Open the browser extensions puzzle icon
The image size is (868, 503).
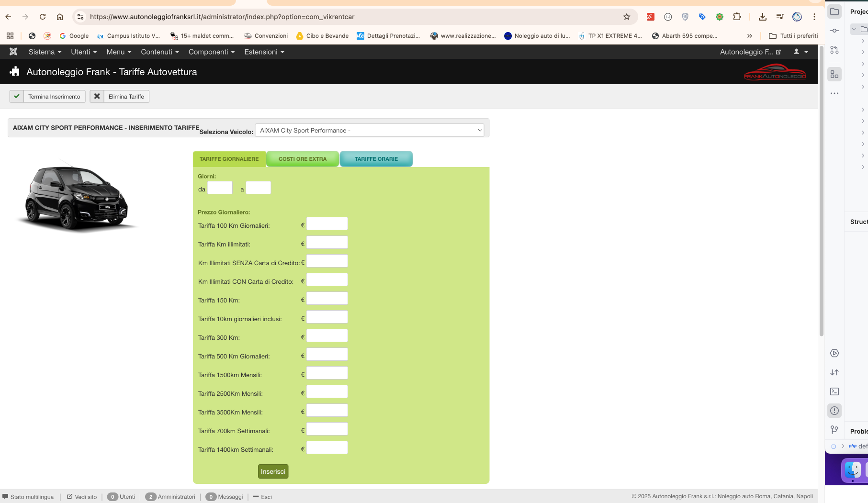point(737,17)
